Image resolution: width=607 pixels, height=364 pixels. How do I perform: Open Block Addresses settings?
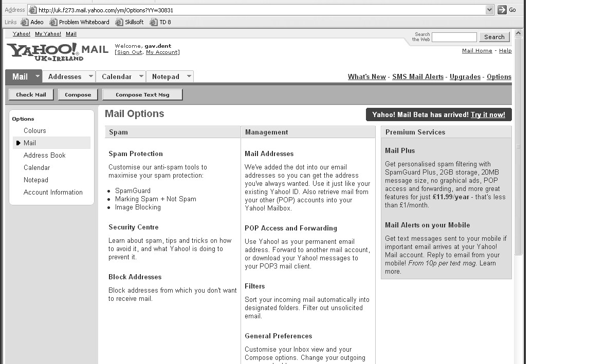[135, 277]
